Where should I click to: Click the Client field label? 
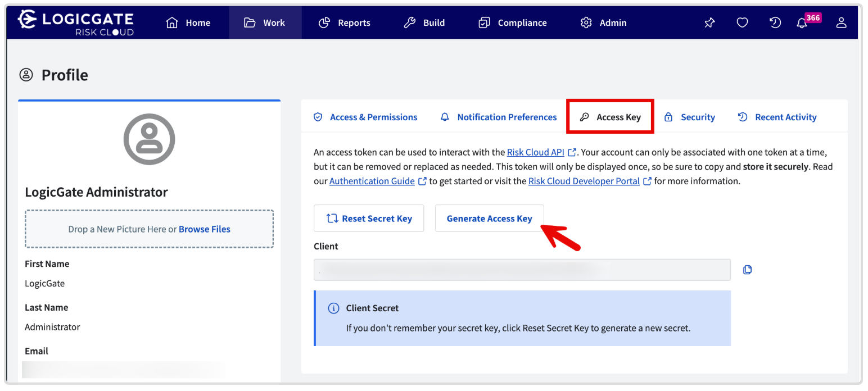pyautogui.click(x=326, y=246)
